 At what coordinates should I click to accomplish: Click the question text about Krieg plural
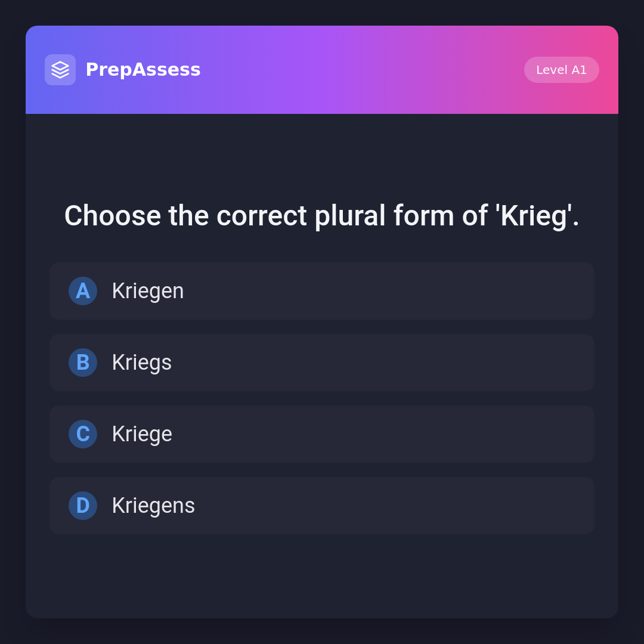pos(322,216)
